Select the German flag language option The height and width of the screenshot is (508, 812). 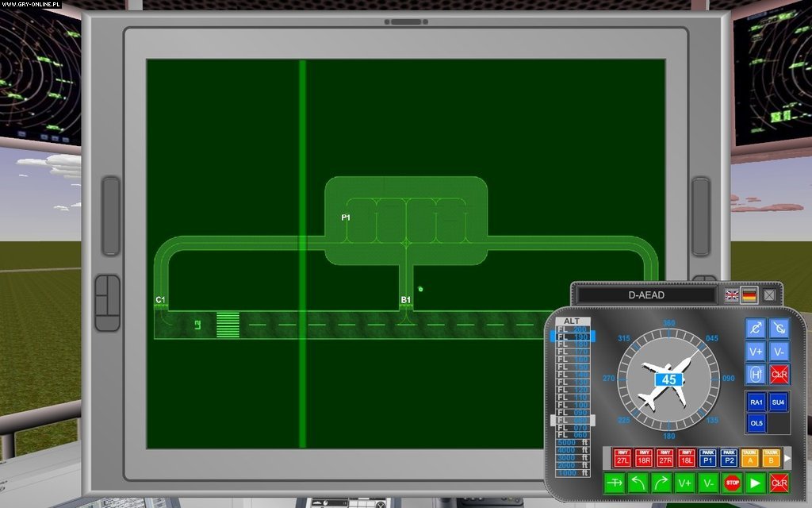(749, 295)
